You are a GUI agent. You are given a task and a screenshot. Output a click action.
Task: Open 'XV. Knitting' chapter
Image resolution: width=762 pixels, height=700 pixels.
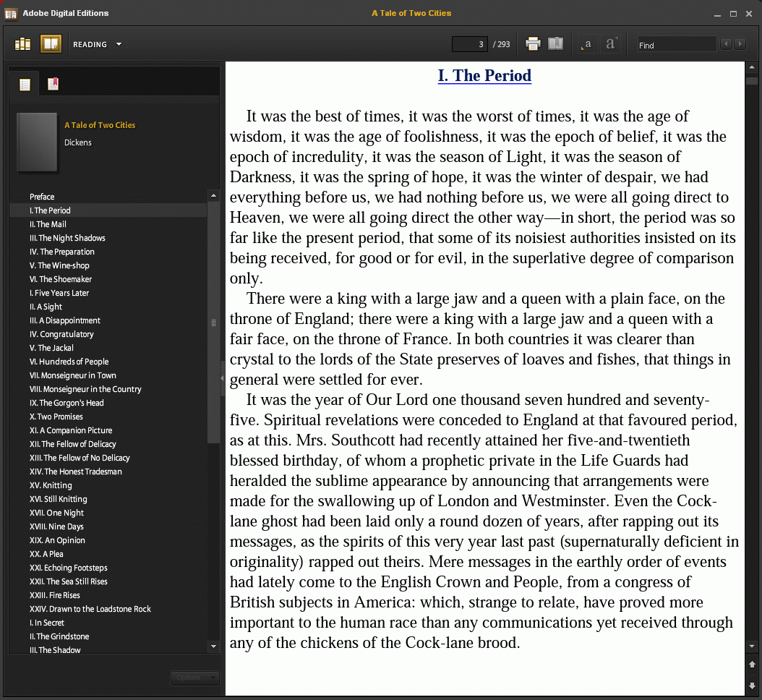[x=51, y=486]
